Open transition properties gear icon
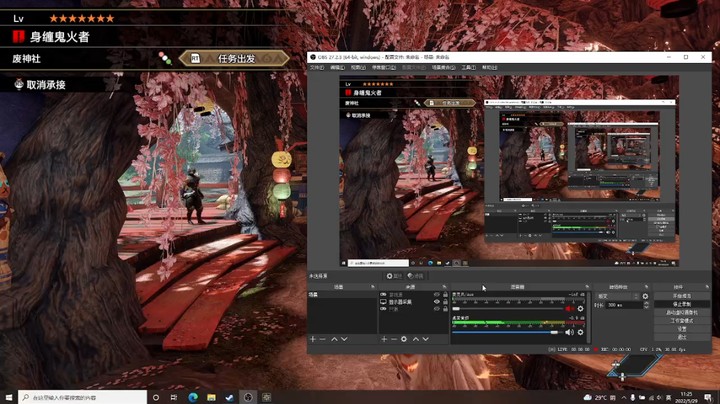Image resolution: width=720 pixels, height=404 pixels. point(645,296)
